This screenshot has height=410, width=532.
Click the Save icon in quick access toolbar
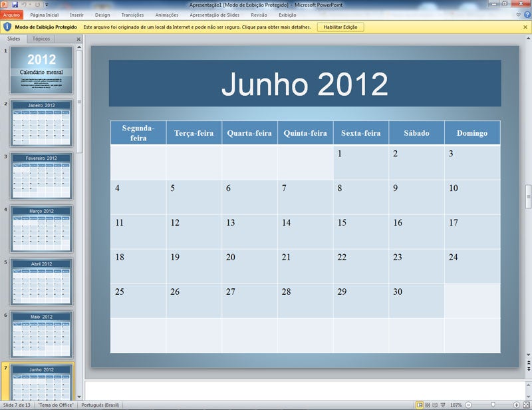(x=15, y=5)
